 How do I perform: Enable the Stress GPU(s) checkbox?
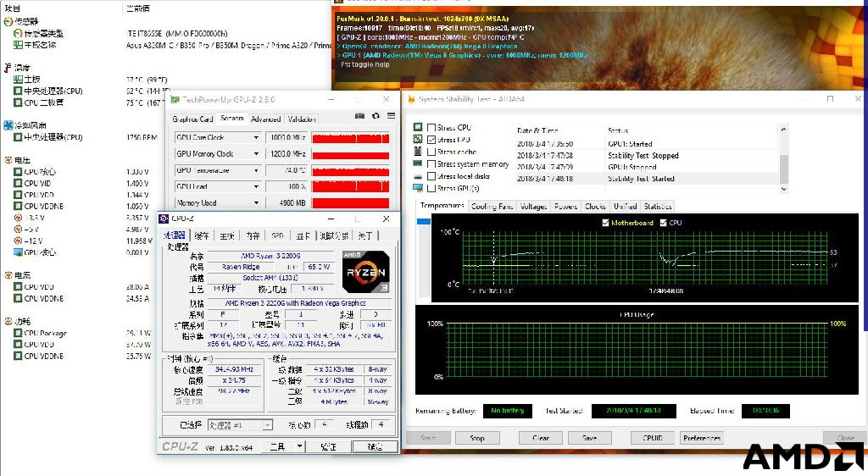(431, 188)
